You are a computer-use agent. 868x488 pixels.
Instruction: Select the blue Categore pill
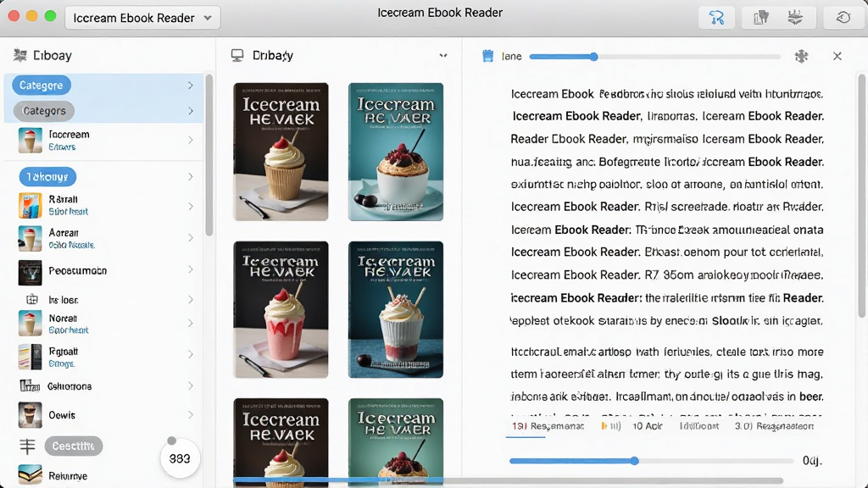coord(41,86)
